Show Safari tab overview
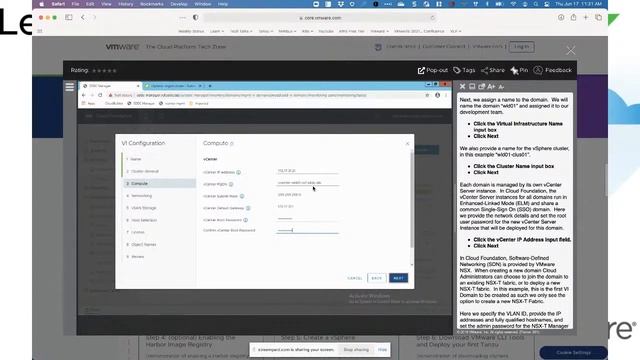 coord(598,18)
